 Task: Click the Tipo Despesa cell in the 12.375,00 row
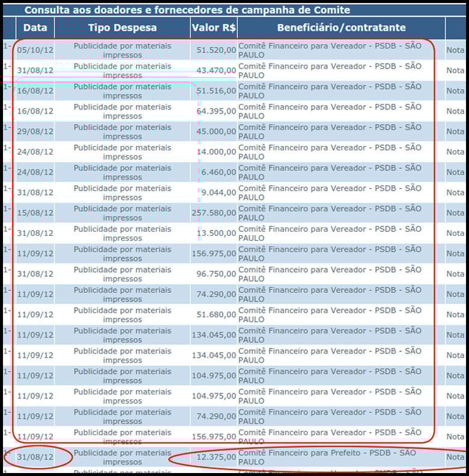[123, 457]
